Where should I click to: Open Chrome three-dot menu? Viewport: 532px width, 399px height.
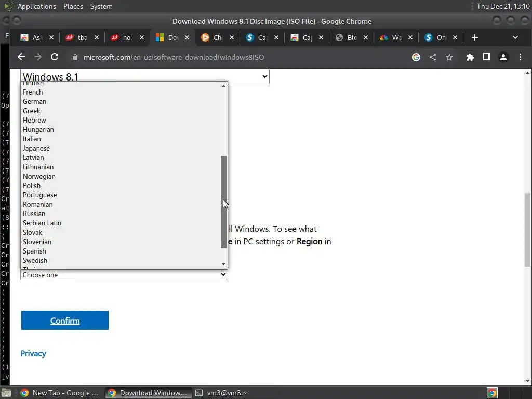pos(520,57)
